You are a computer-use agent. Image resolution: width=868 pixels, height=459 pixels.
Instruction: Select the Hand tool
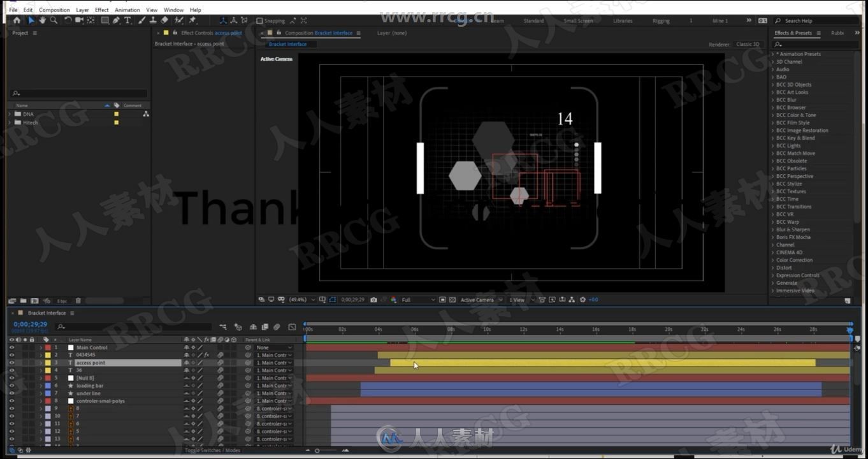(x=42, y=20)
